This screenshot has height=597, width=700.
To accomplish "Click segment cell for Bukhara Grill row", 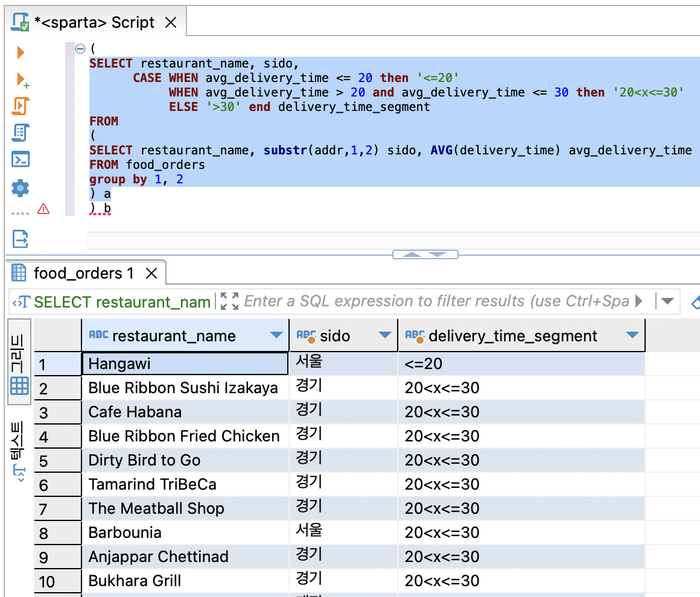I will 521,581.
